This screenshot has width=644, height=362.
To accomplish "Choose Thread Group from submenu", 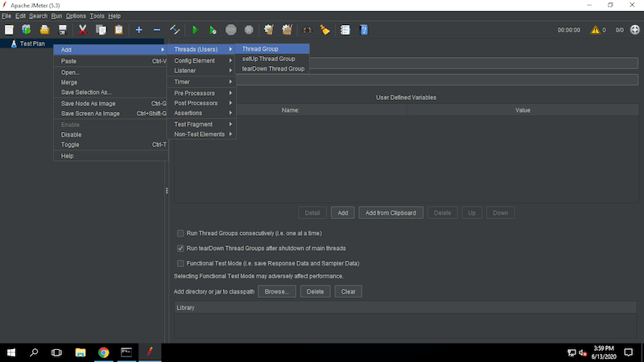I will pyautogui.click(x=272, y=49).
